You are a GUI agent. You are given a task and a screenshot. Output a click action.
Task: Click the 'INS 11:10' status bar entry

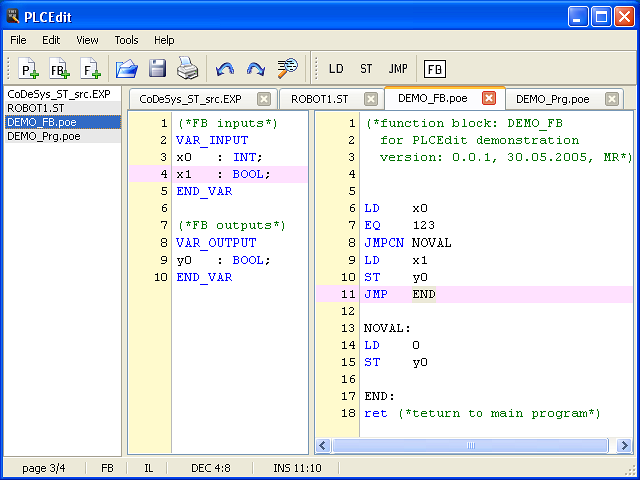(297, 468)
